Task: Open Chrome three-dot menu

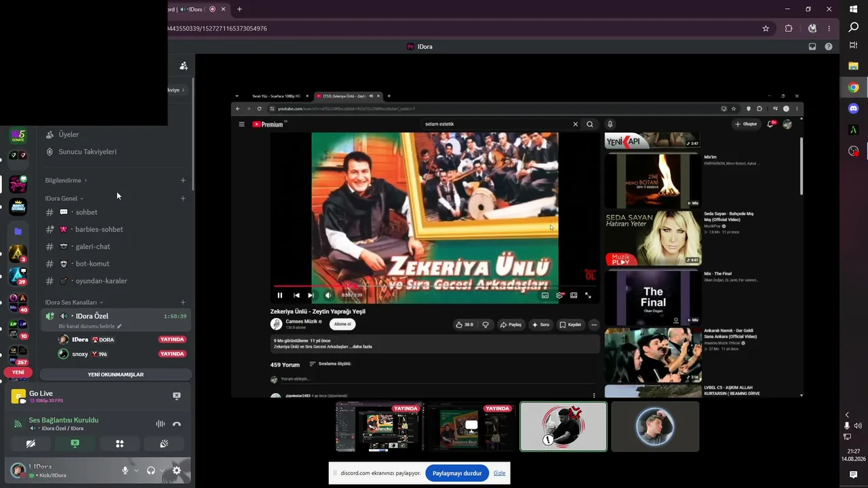Action: click(x=829, y=28)
